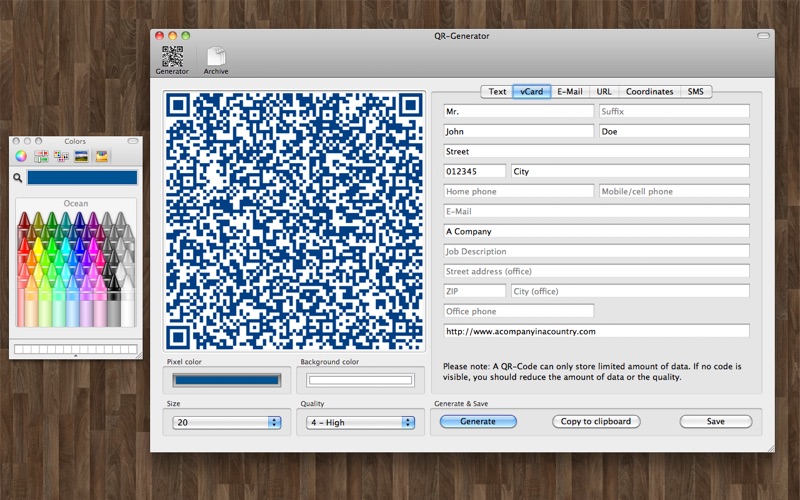Pick the pure white crayon

click(x=128, y=301)
